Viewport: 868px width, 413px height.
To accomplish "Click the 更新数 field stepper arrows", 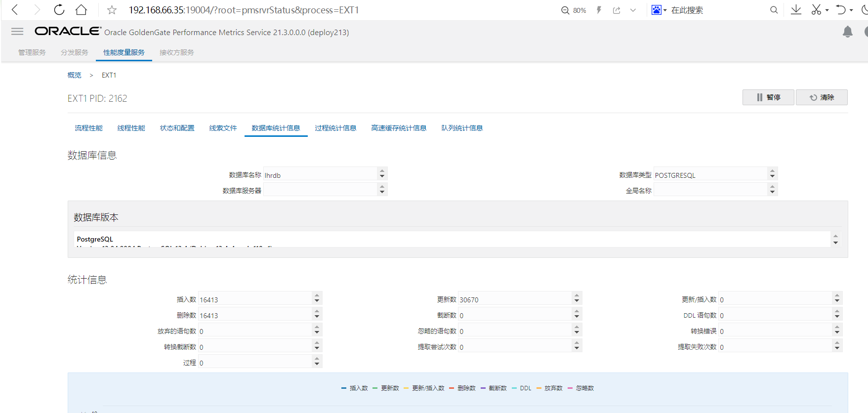I will coord(577,298).
